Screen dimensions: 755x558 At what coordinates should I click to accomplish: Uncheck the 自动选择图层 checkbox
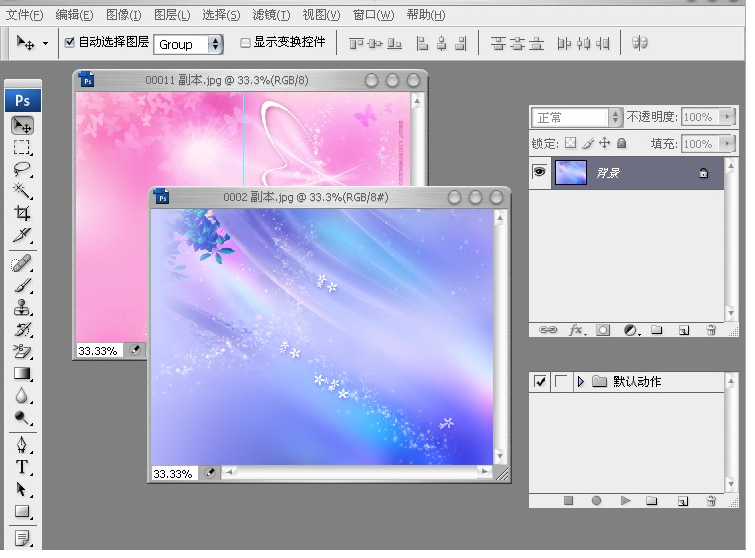click(x=70, y=43)
